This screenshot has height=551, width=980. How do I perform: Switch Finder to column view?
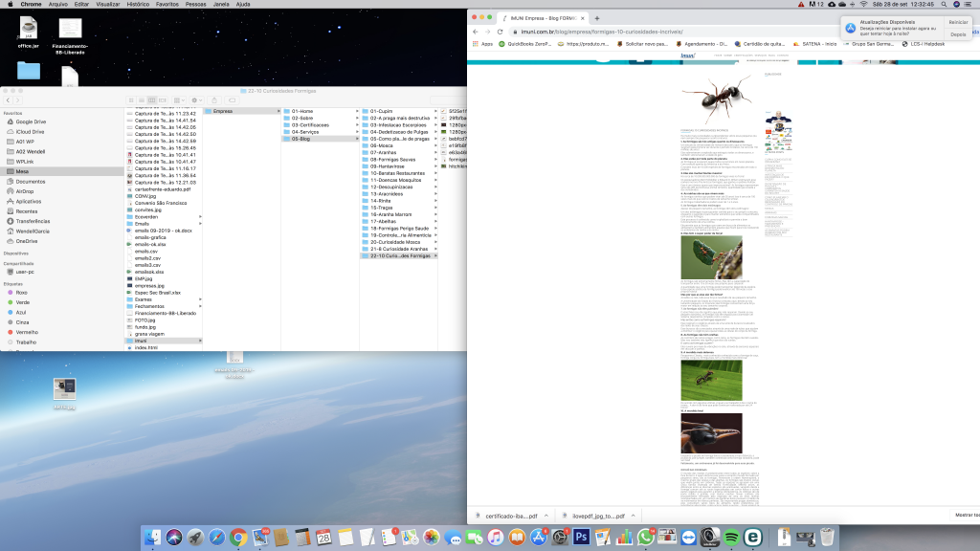(x=152, y=99)
